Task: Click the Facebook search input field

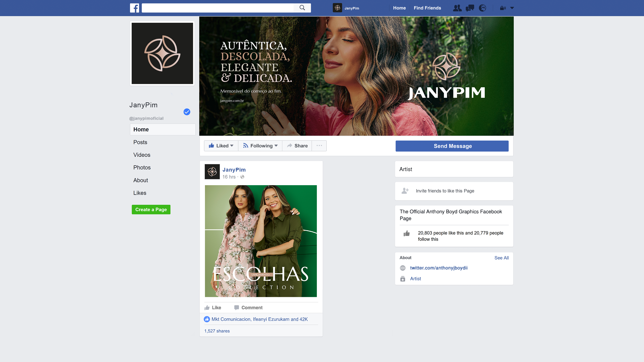Action: (x=218, y=8)
